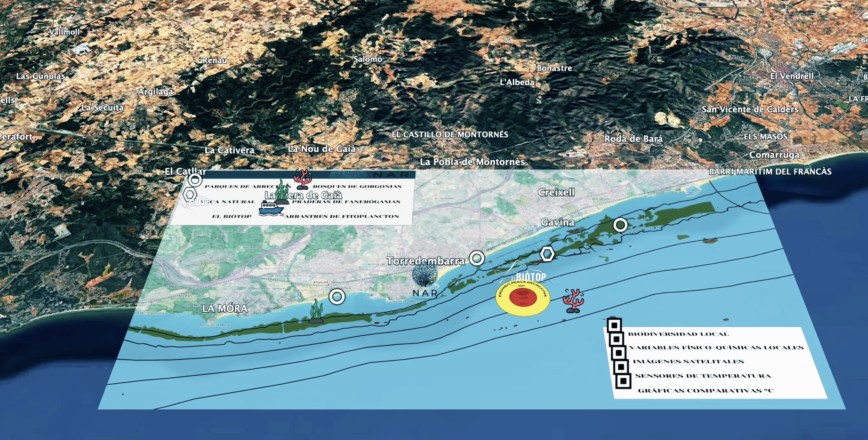Click the El Vendrell place label on the map

791,76
